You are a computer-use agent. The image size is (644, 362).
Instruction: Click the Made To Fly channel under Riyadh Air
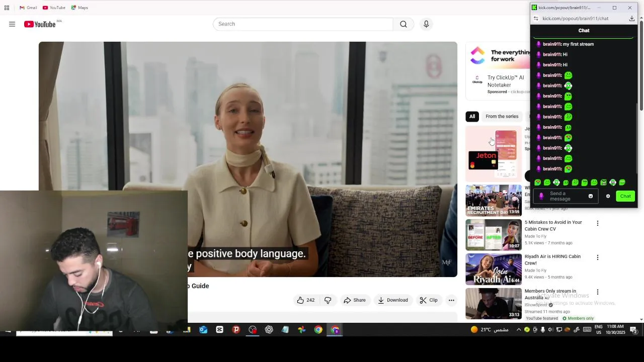[535, 270]
